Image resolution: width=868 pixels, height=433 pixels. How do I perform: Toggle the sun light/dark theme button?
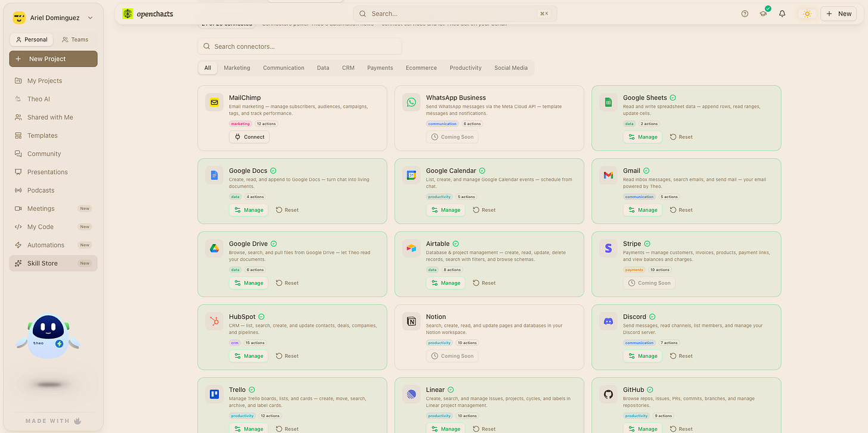point(807,14)
